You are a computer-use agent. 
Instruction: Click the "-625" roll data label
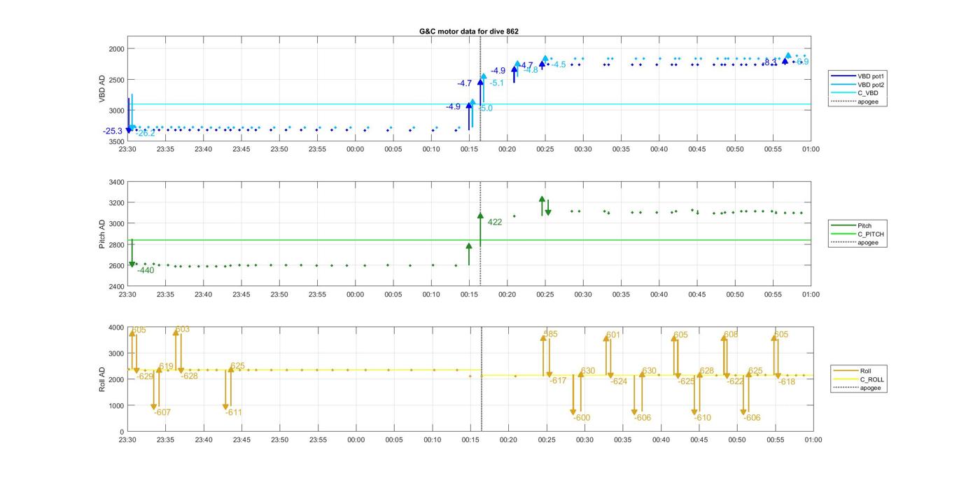(x=687, y=381)
